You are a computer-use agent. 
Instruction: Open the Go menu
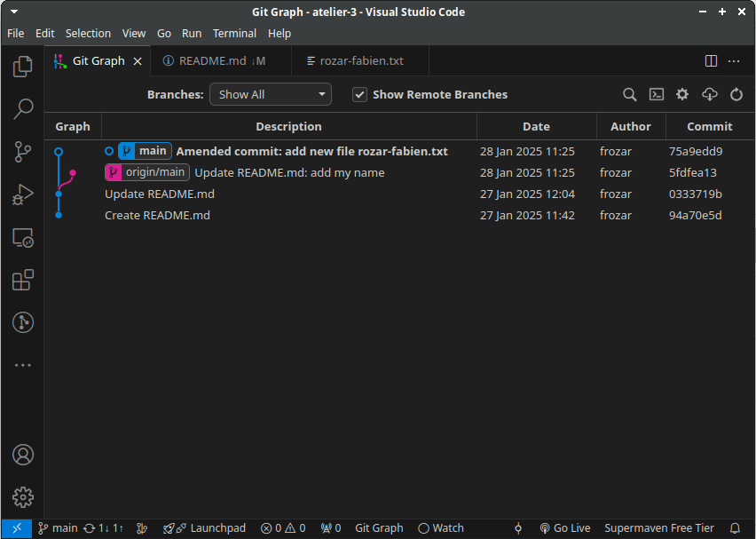pyautogui.click(x=164, y=33)
